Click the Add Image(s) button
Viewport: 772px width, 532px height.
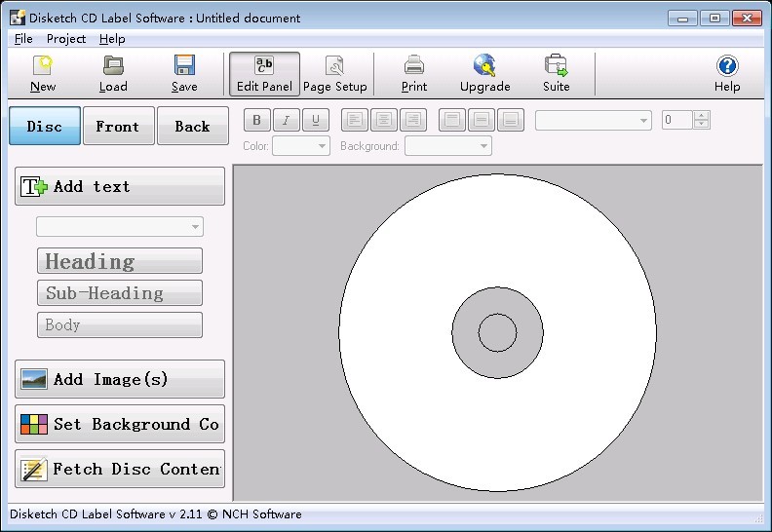[x=120, y=379]
